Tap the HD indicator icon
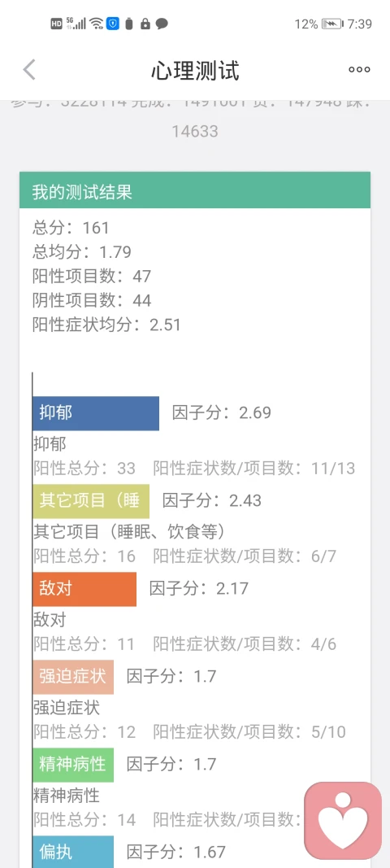The width and height of the screenshot is (390, 868). click(56, 24)
